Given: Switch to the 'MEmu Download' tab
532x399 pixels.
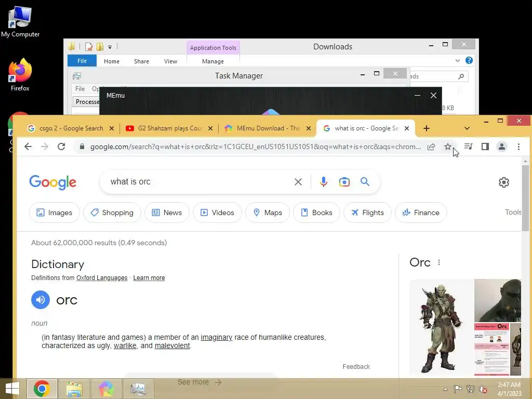Looking at the screenshot, I should (268, 128).
